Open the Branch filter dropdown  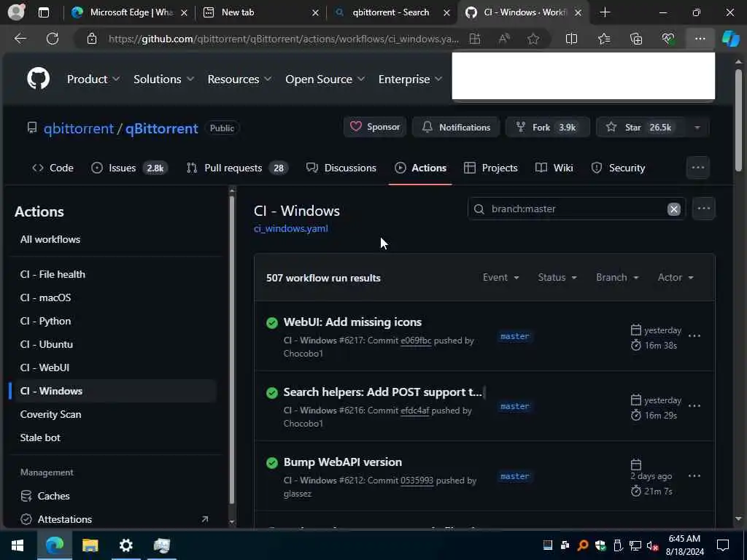(x=617, y=277)
